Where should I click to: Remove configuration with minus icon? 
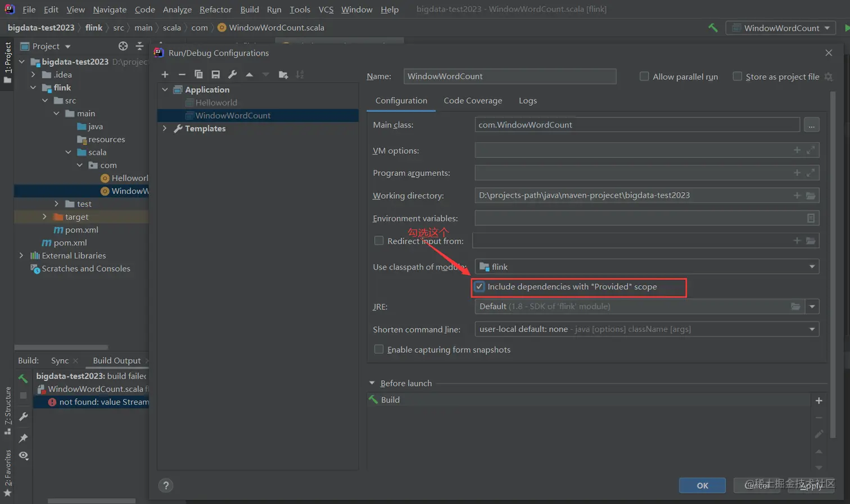click(182, 74)
